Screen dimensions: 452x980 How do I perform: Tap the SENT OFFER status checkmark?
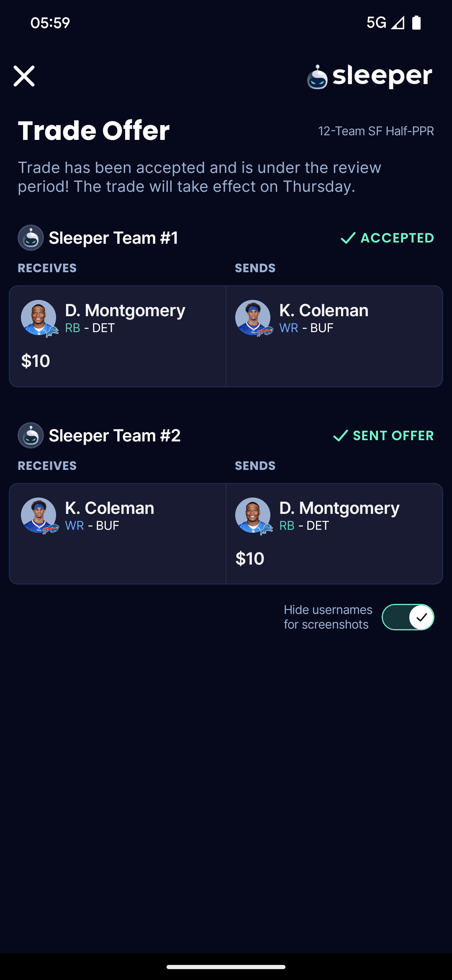[x=340, y=436]
